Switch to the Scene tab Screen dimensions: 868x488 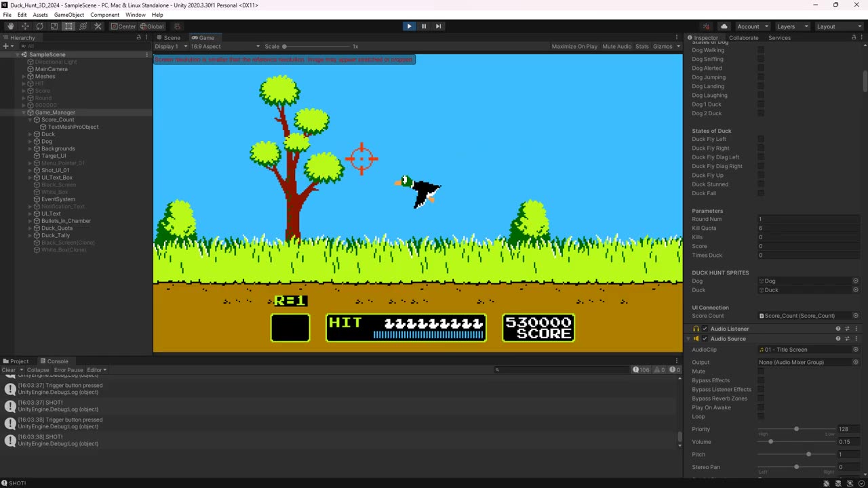point(168,37)
